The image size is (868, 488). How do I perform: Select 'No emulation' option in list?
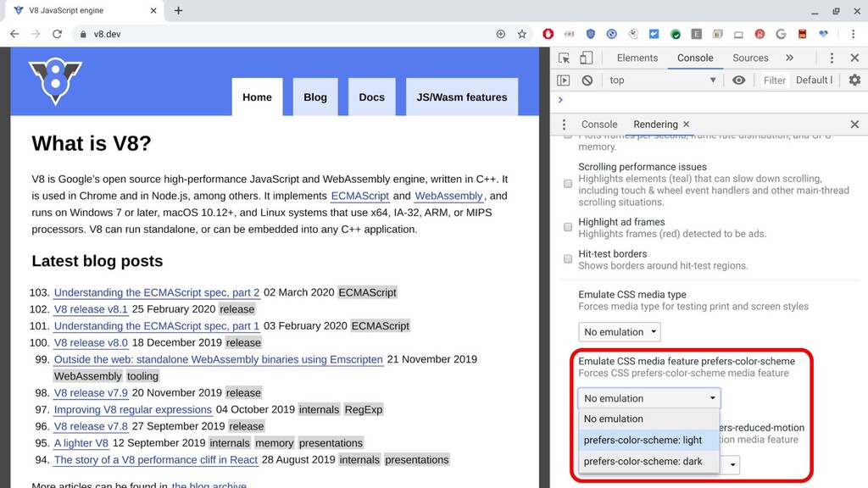[x=648, y=419]
